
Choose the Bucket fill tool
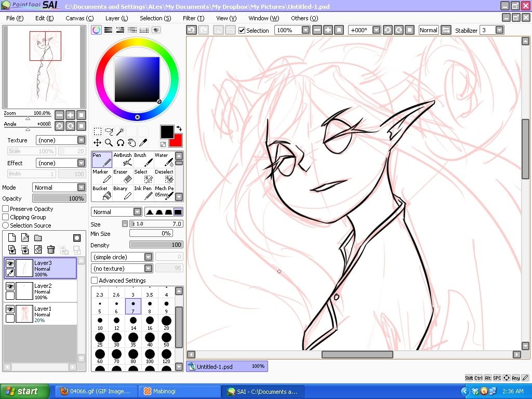coord(101,193)
